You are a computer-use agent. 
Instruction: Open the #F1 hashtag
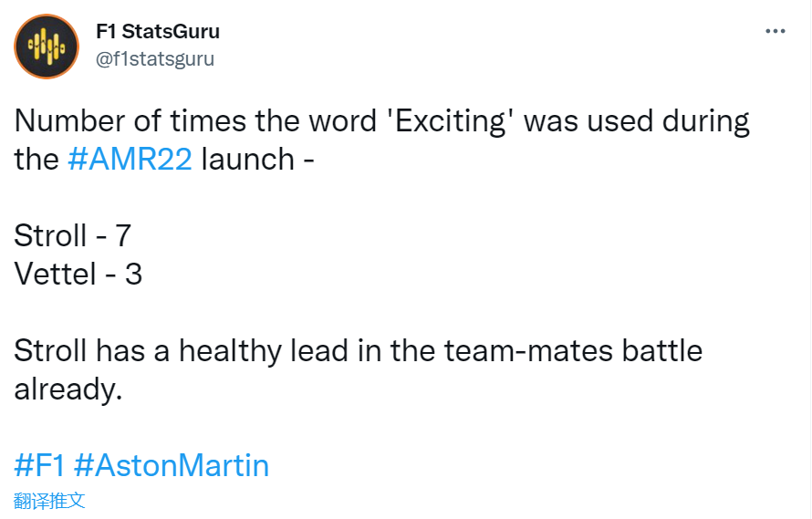[39, 465]
